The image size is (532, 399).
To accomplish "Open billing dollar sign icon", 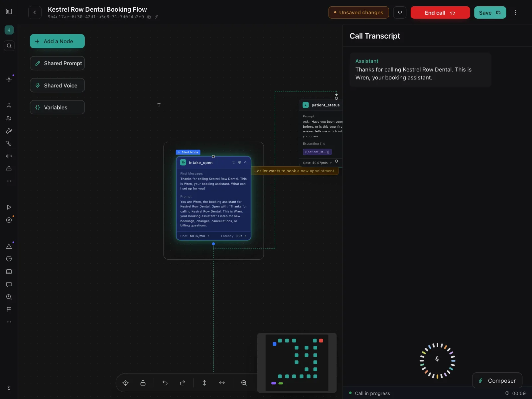I will click(9, 388).
